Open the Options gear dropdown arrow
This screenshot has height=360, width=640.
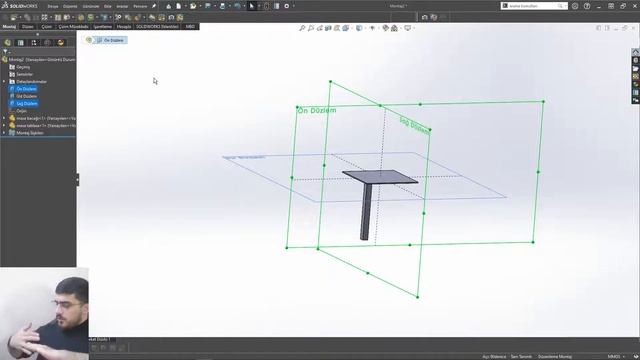point(293,6)
